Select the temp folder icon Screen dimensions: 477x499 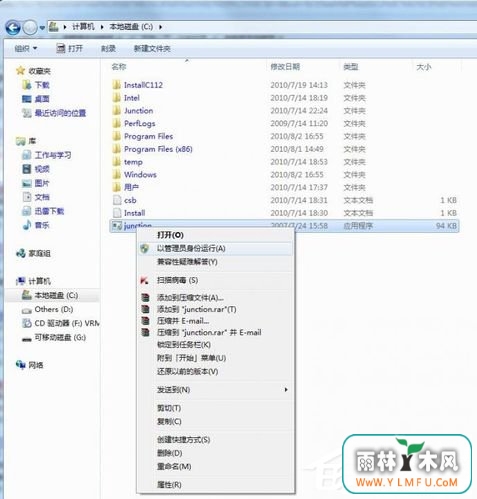pos(117,162)
